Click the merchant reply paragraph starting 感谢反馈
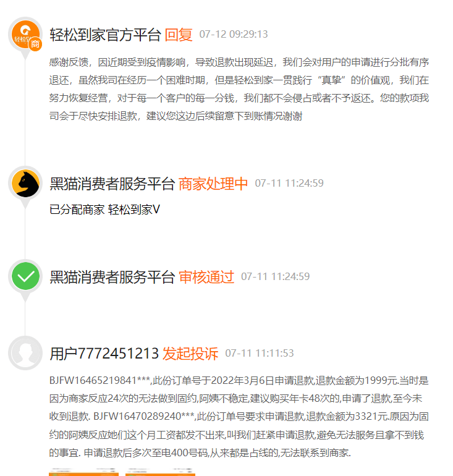453x476 pixels. pos(239,89)
